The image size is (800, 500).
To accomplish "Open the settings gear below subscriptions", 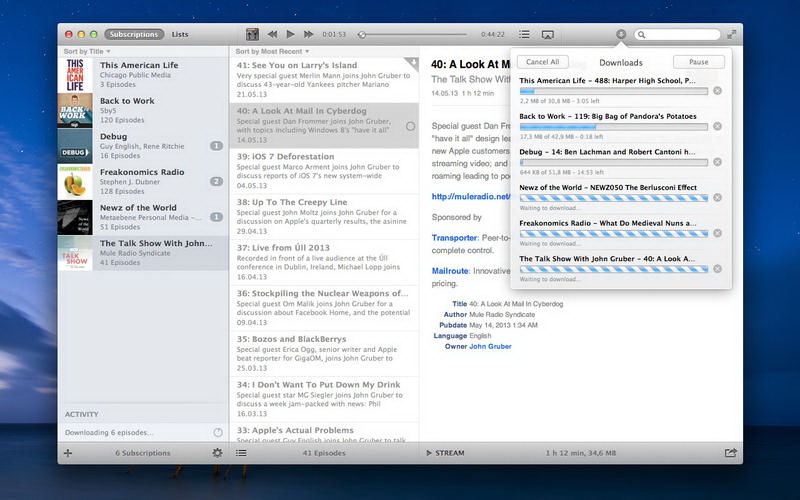I will (217, 453).
